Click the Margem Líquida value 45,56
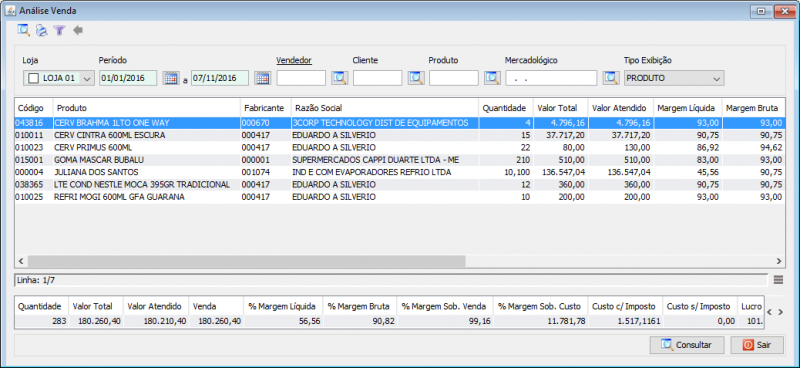800x368 pixels. [x=709, y=172]
